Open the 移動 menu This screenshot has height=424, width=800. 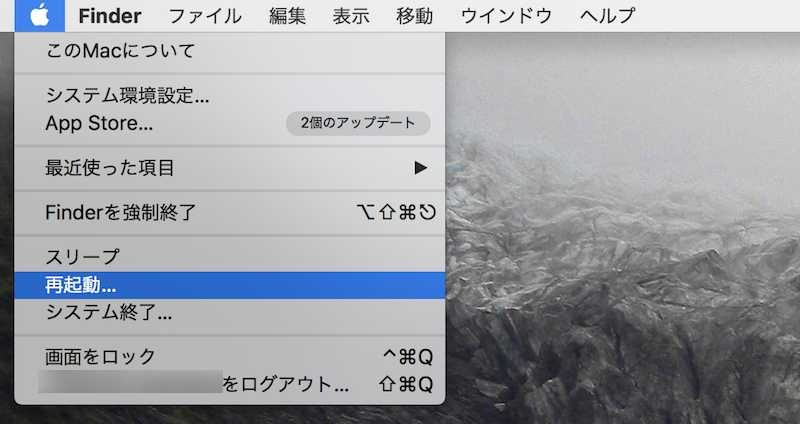point(415,16)
